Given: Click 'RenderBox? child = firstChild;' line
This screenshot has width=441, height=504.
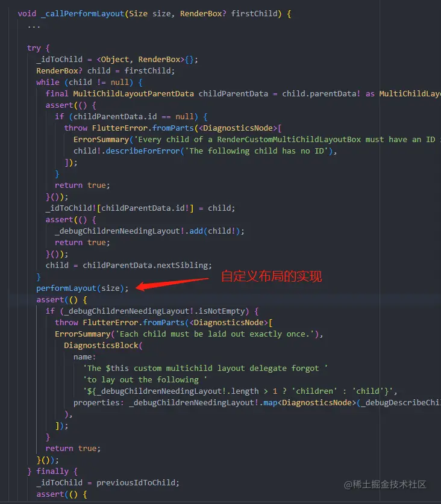Looking at the screenshot, I should coord(105,70).
